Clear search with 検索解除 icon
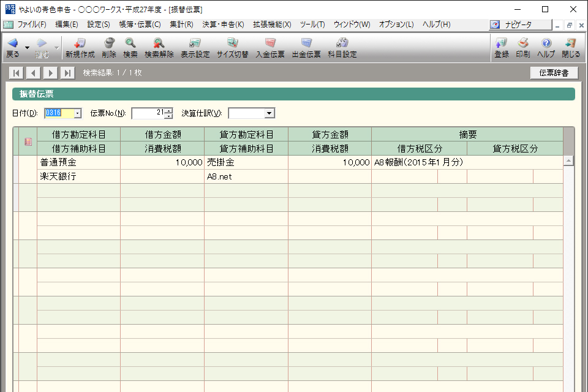This screenshot has width=588, height=392. 159,48
